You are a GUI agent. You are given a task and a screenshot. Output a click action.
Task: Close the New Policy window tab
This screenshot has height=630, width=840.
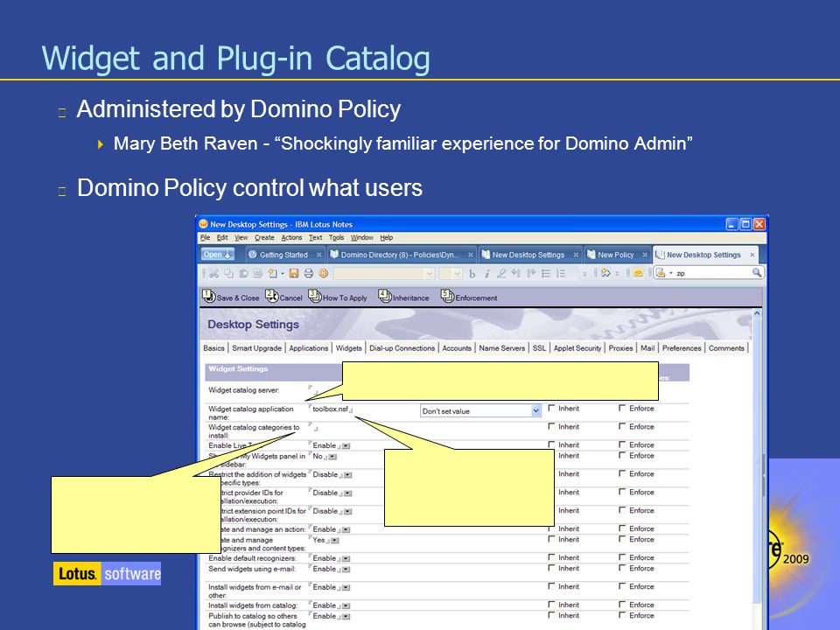pos(645,255)
